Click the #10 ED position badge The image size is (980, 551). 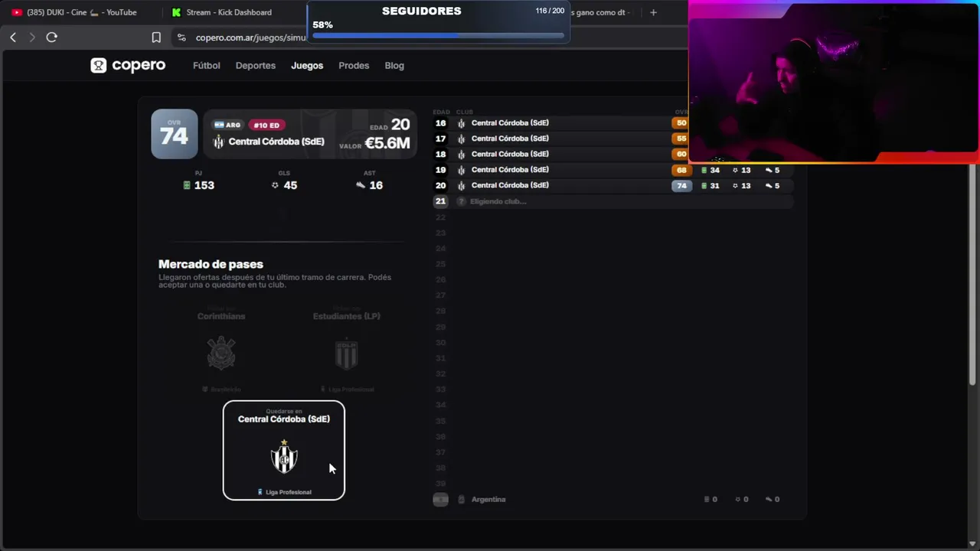266,125
